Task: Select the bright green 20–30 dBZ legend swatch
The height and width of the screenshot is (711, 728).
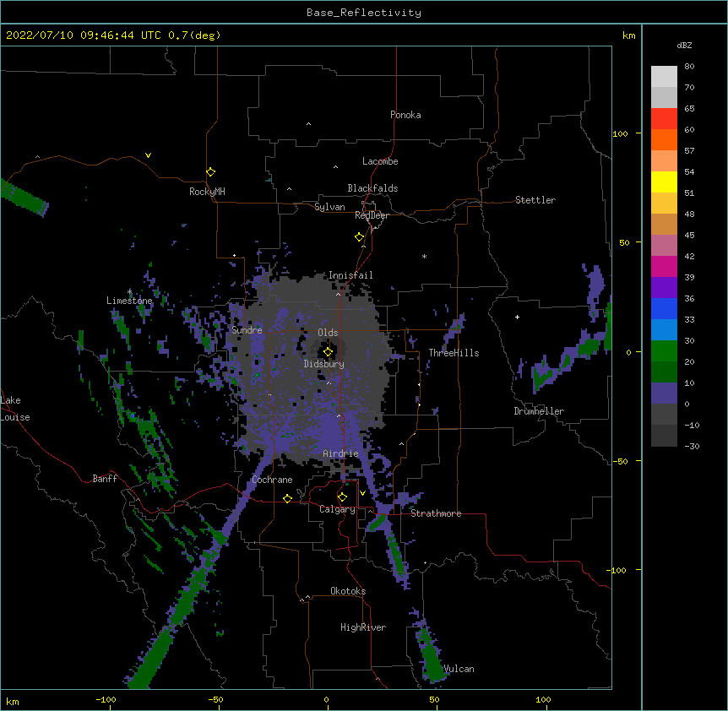Action: 664,351
